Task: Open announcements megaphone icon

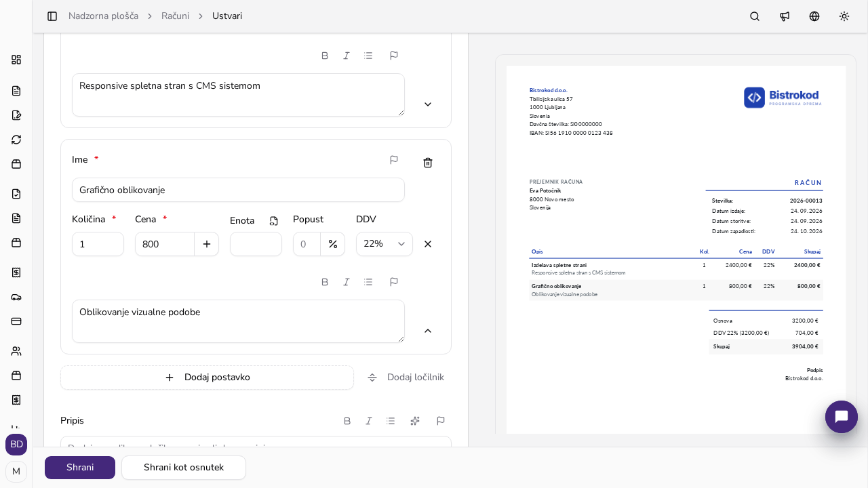Action: pyautogui.click(x=785, y=16)
